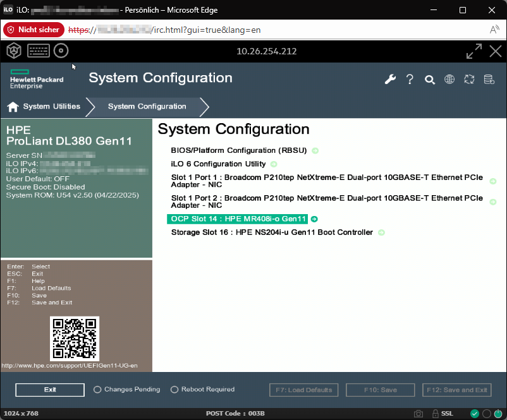
Task: Click the Exit button
Action: 50,390
